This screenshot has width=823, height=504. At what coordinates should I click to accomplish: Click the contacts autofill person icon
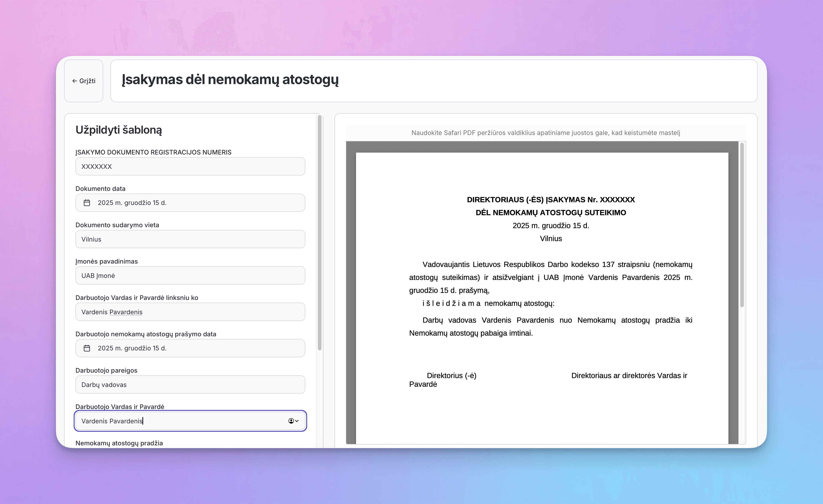(291, 421)
